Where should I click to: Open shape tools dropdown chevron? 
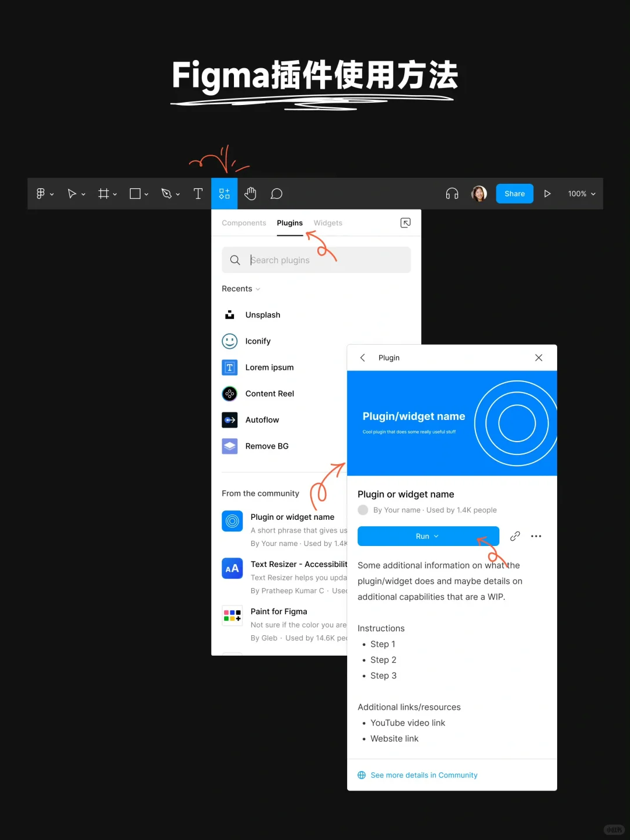tap(146, 194)
